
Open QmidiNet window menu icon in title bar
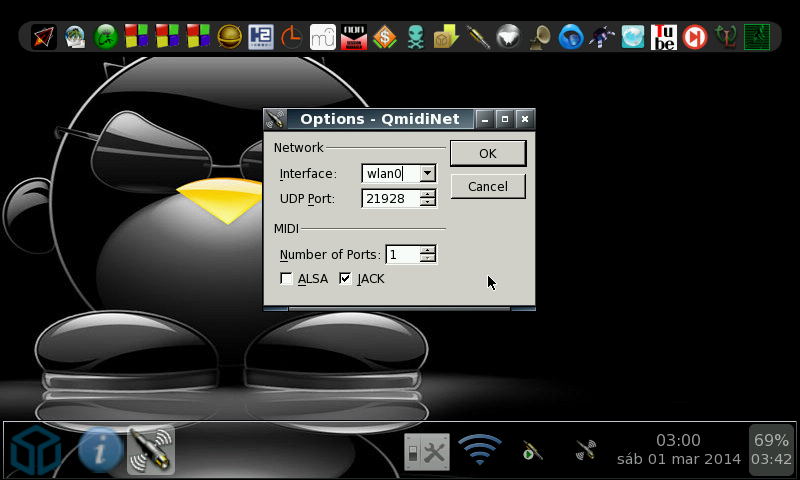coord(274,119)
